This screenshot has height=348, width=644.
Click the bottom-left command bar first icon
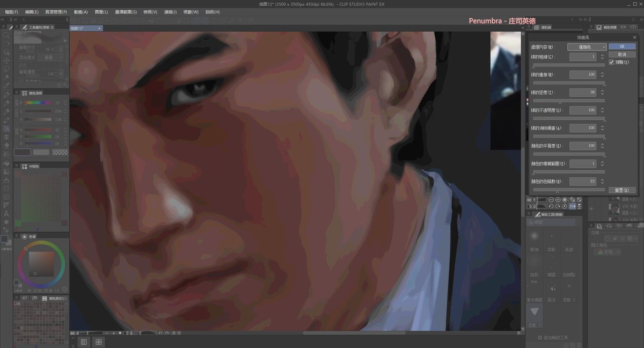click(x=84, y=342)
